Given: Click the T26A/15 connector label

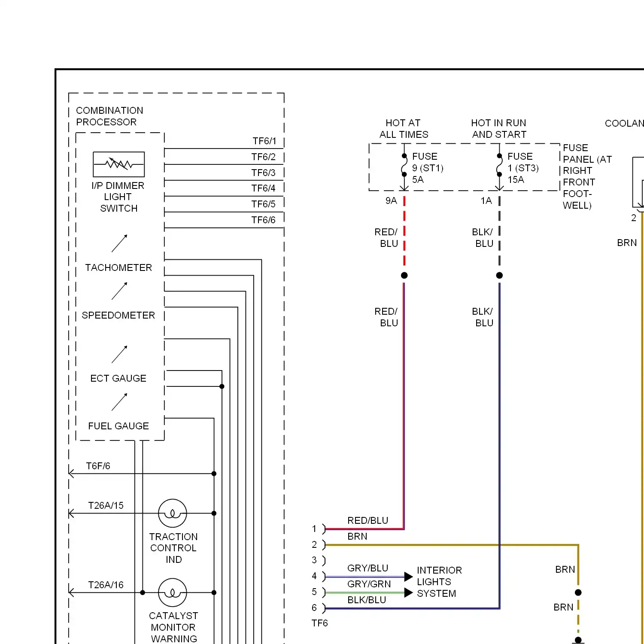Looking at the screenshot, I should [x=106, y=505].
